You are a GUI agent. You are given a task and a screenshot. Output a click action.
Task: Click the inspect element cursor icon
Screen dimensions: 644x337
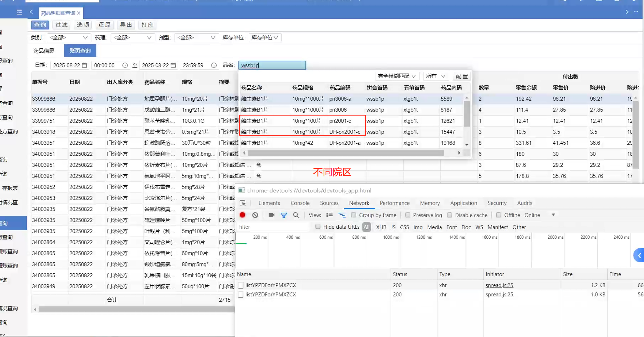[x=243, y=203]
